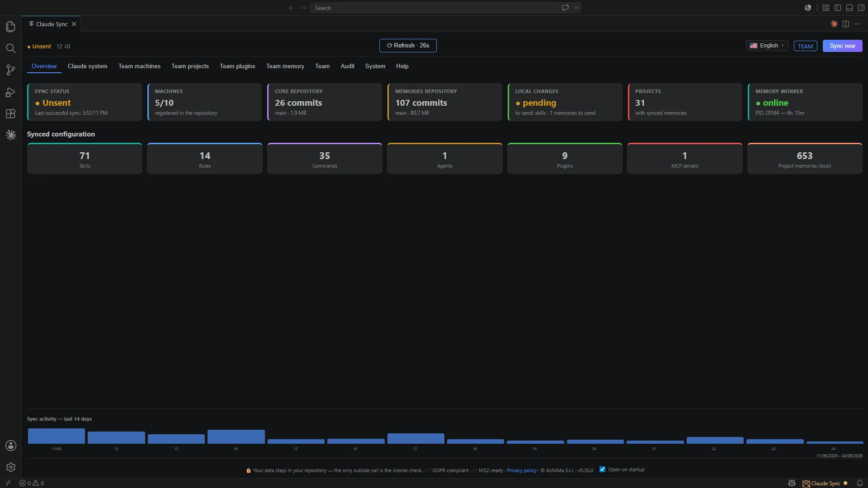Click the Unsent status at the top left
The width and height of the screenshot is (868, 488).
click(x=39, y=47)
